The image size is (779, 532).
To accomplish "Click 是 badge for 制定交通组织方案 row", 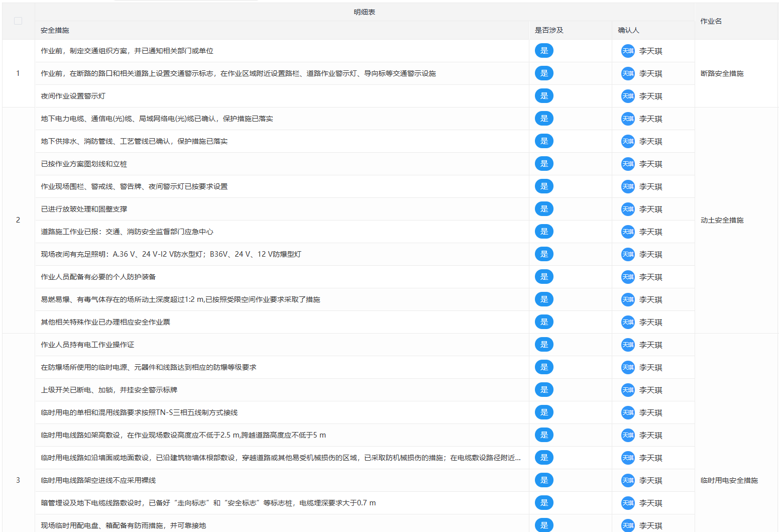I will pyautogui.click(x=544, y=51).
